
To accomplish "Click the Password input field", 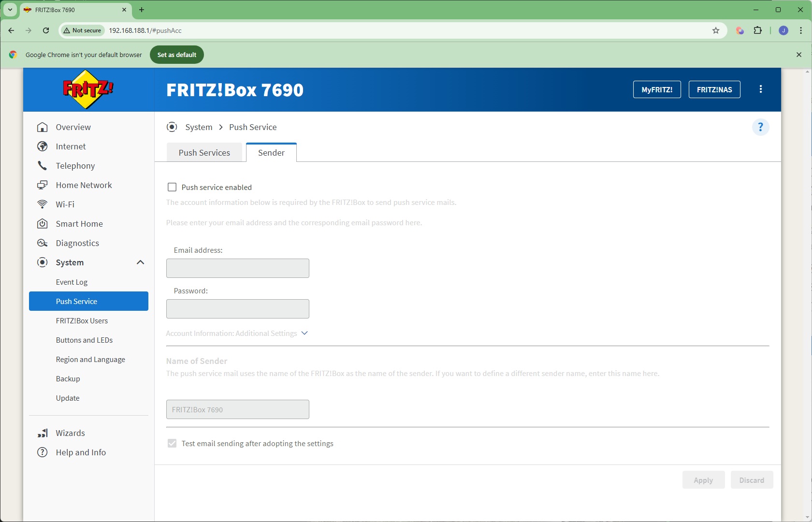I will coord(238,309).
